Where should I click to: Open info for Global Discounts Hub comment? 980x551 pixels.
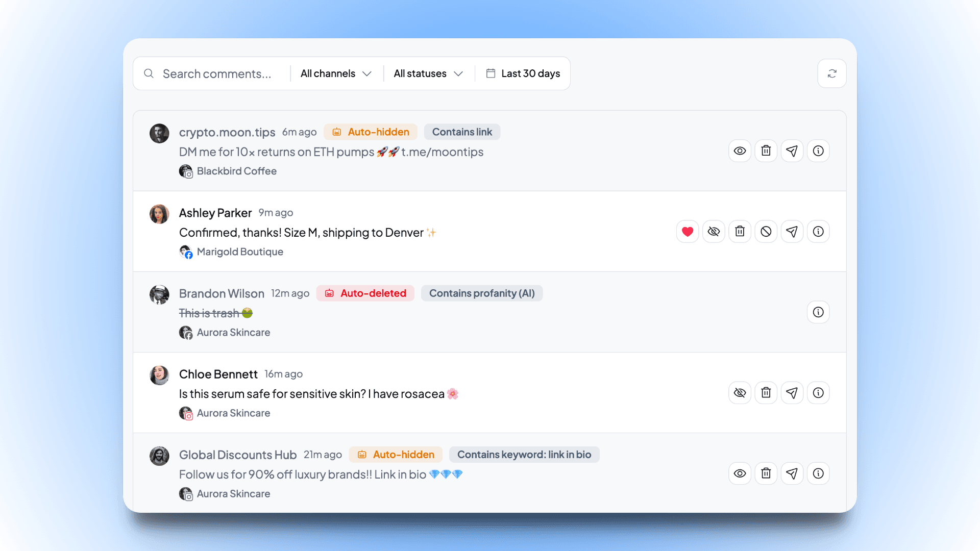tap(818, 473)
